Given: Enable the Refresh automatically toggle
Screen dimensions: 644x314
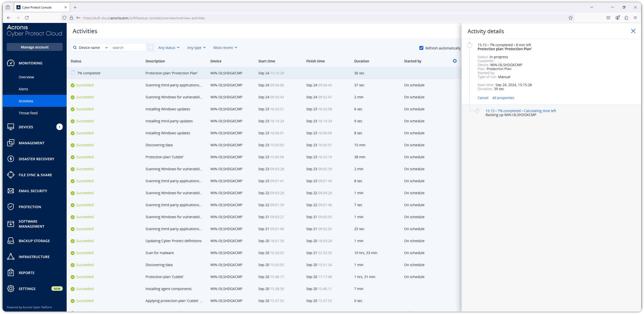Looking at the screenshot, I should click(x=421, y=48).
